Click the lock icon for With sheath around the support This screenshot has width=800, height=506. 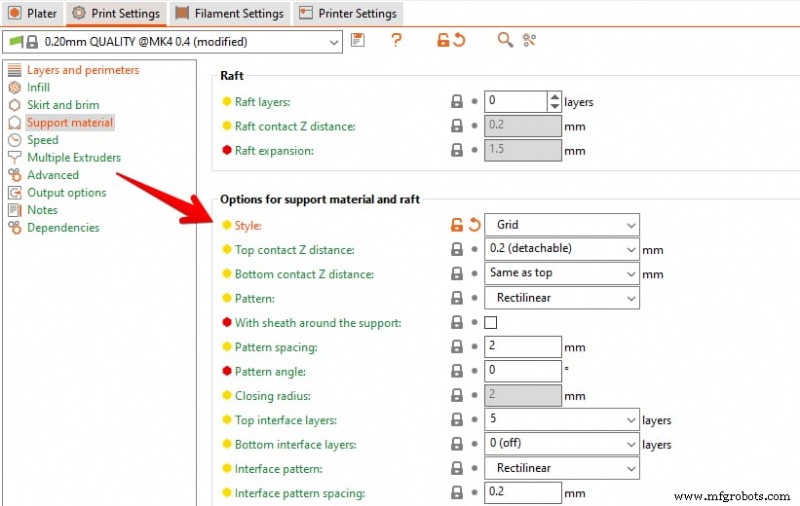click(x=457, y=322)
